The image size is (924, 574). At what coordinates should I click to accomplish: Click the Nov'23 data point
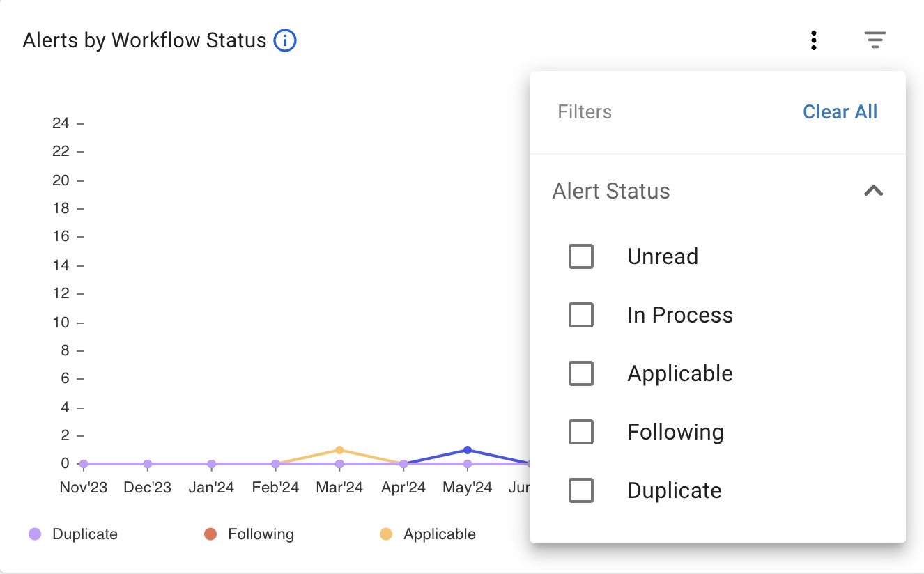click(84, 464)
